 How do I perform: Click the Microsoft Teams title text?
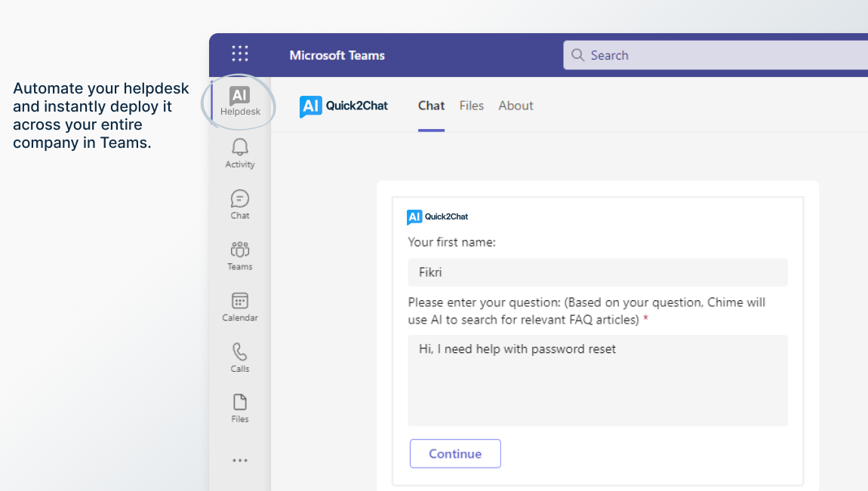point(337,55)
